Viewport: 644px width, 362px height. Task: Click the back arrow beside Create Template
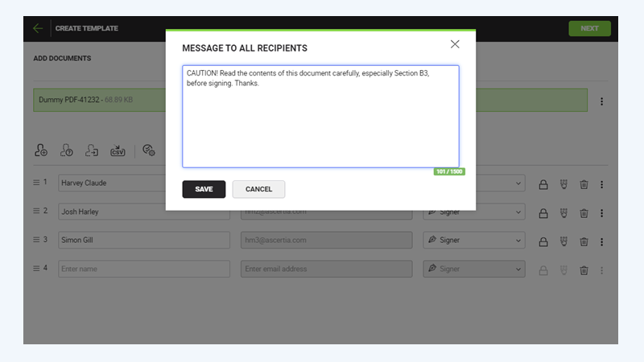(x=38, y=28)
